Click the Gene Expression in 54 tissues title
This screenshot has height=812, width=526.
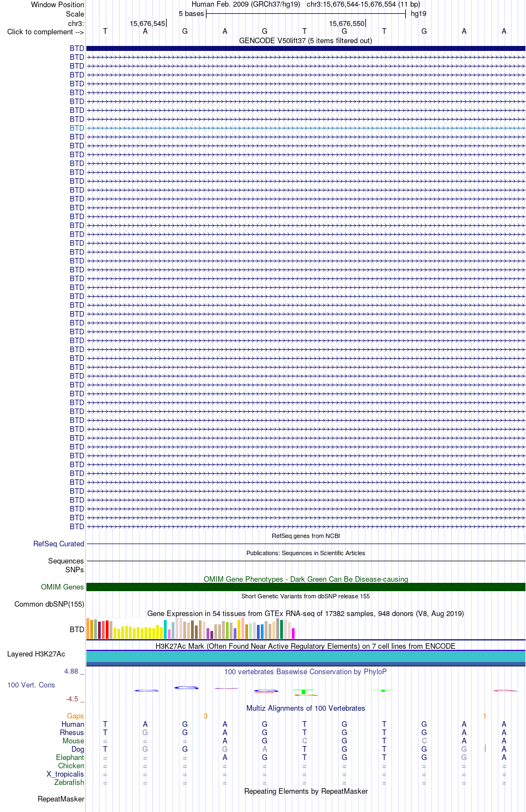(x=306, y=613)
